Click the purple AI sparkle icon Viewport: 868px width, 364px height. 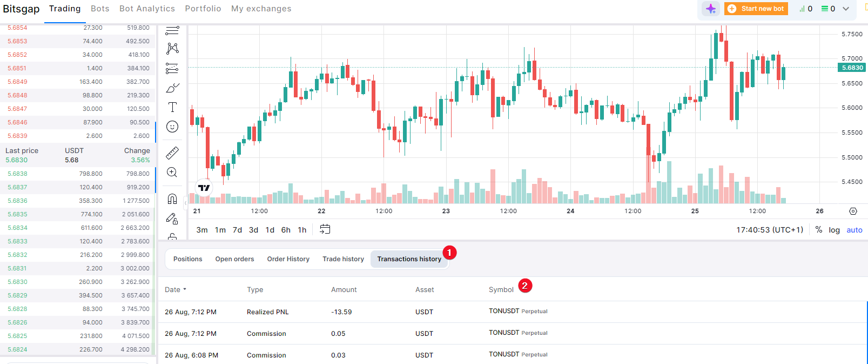(711, 9)
